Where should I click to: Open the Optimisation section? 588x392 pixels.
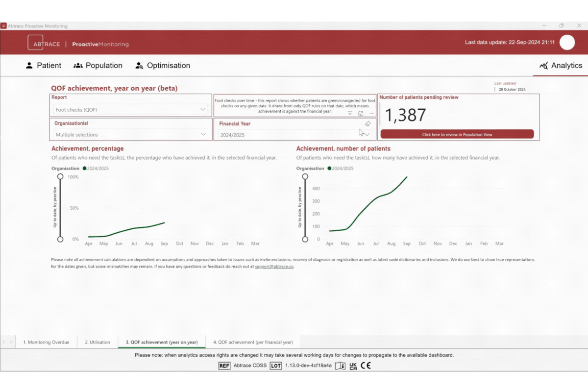coord(163,66)
